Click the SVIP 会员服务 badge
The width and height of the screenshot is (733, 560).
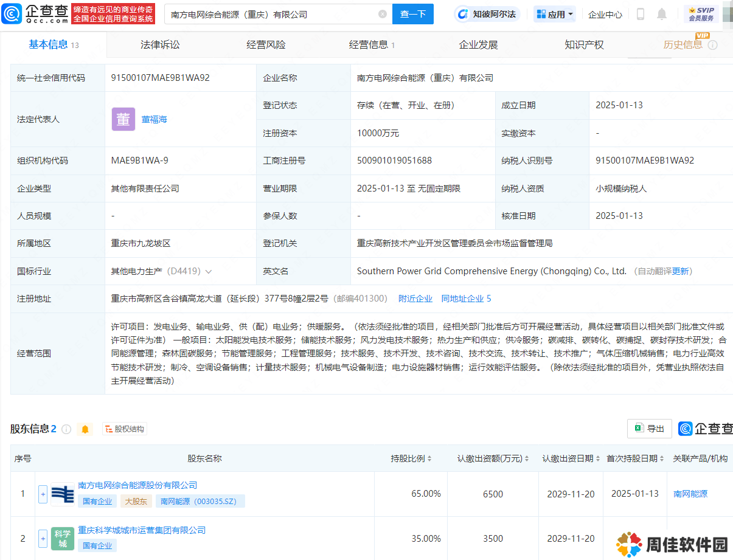pos(701,14)
